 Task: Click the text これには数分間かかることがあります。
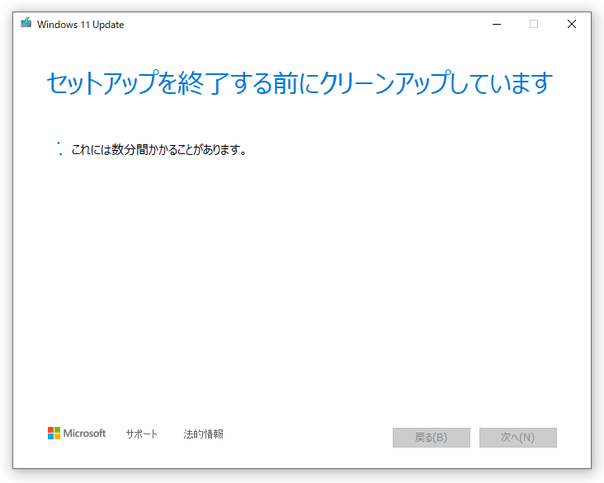pos(159,149)
